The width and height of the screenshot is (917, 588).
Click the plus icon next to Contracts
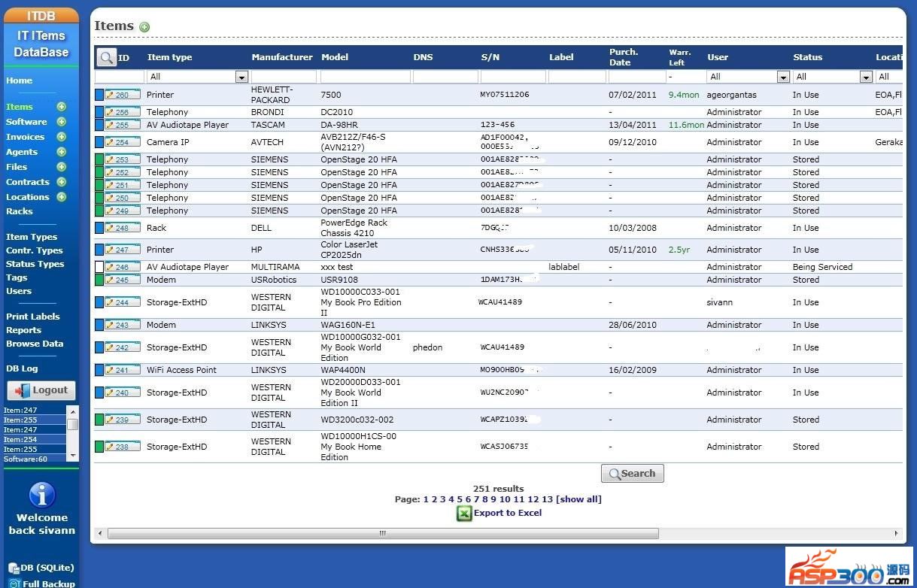click(62, 182)
